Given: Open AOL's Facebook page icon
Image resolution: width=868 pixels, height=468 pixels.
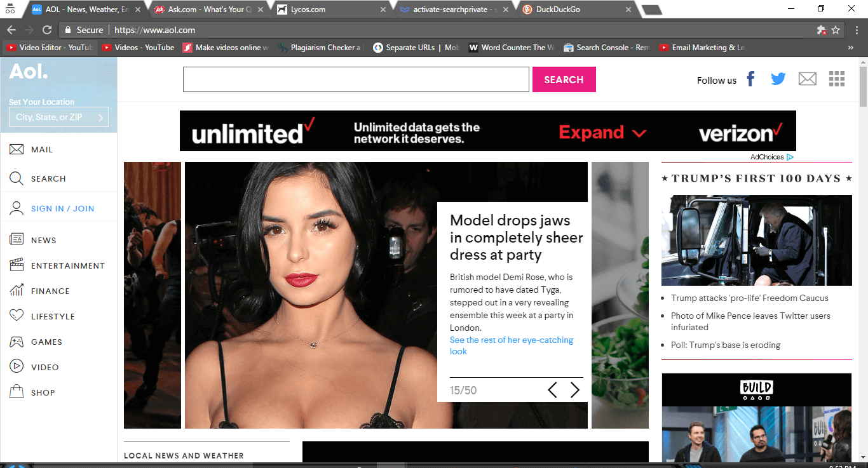Looking at the screenshot, I should (750, 79).
